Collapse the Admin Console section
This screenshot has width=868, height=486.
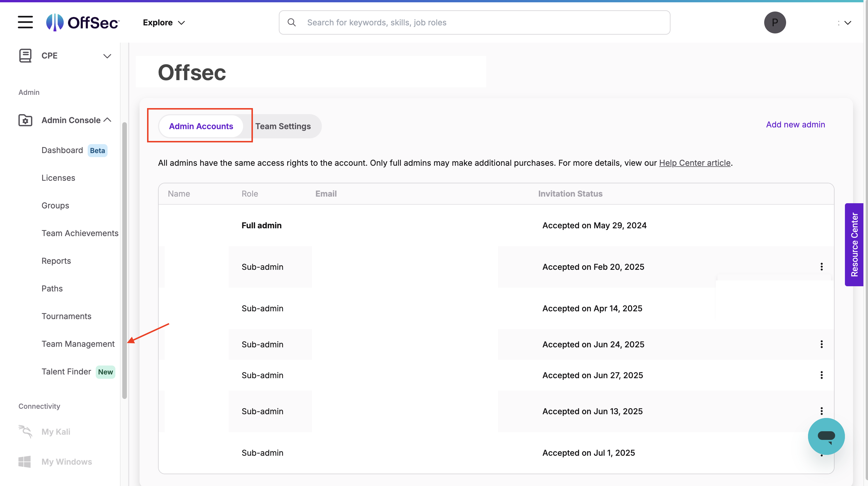(x=108, y=120)
